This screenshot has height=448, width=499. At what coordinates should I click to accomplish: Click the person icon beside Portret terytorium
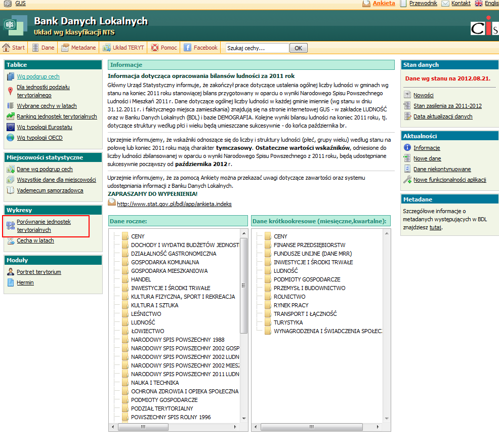(x=11, y=272)
